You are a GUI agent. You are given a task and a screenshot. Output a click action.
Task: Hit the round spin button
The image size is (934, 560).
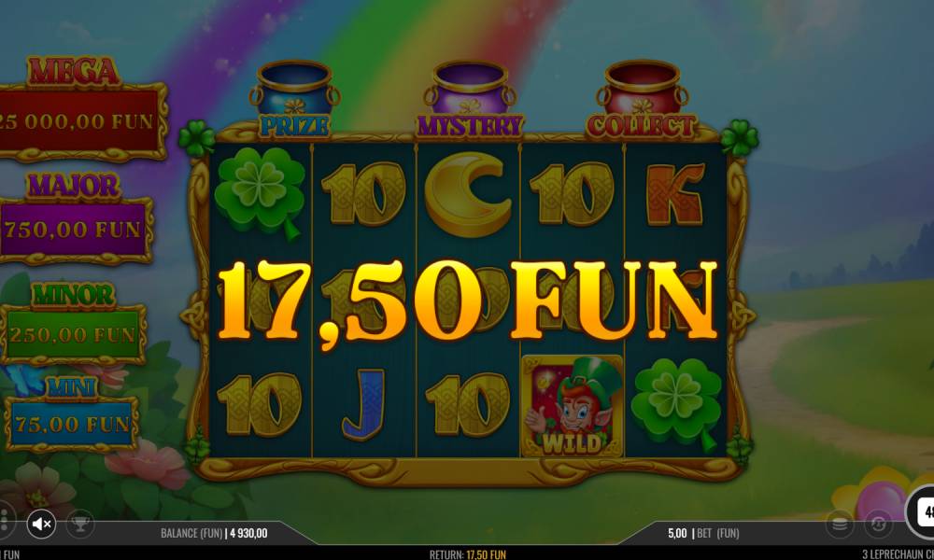[x=920, y=512]
